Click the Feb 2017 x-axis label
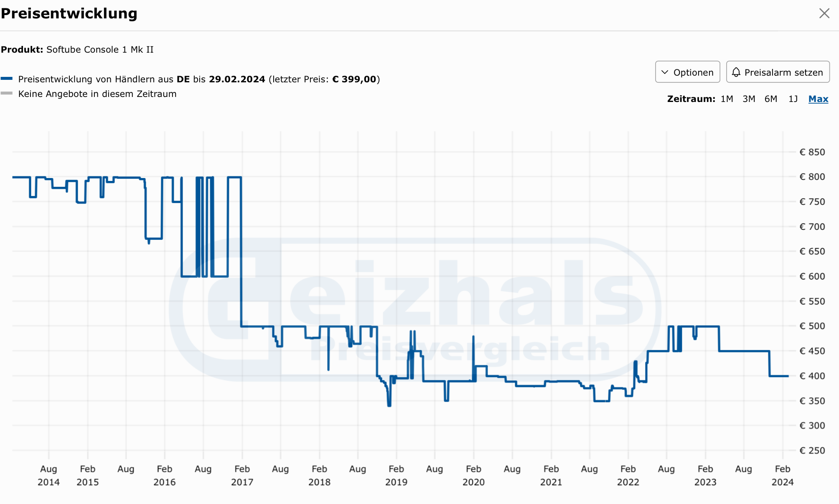 pos(242,475)
